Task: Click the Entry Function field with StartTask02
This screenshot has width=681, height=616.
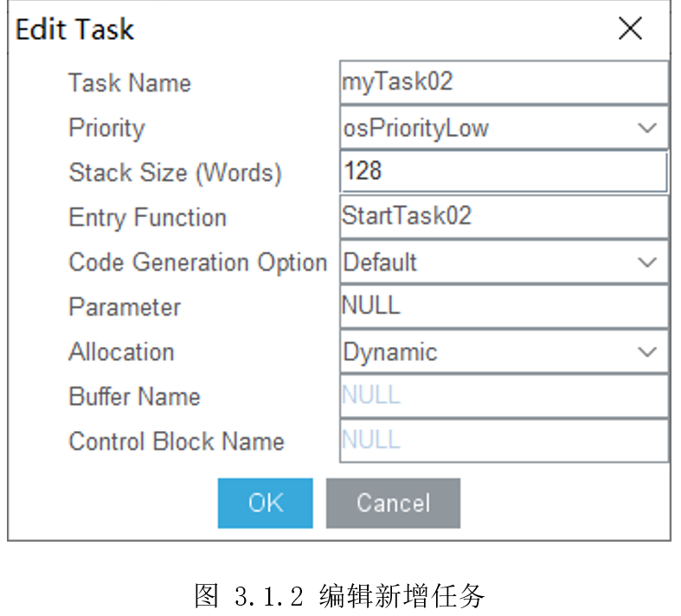Action: pos(504,216)
